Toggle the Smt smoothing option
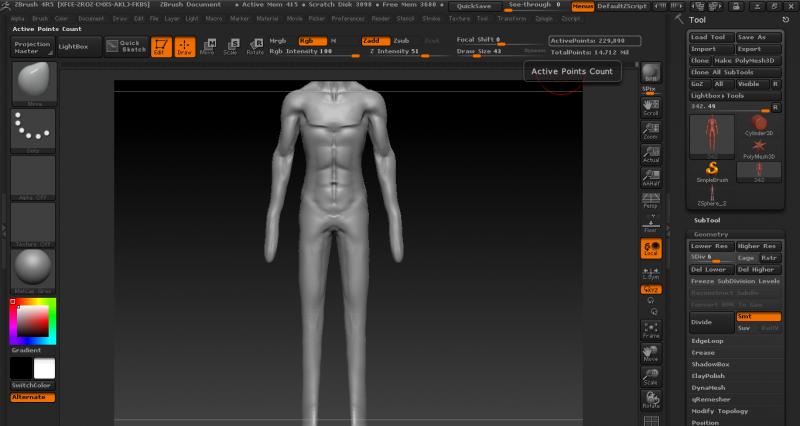 (757, 317)
